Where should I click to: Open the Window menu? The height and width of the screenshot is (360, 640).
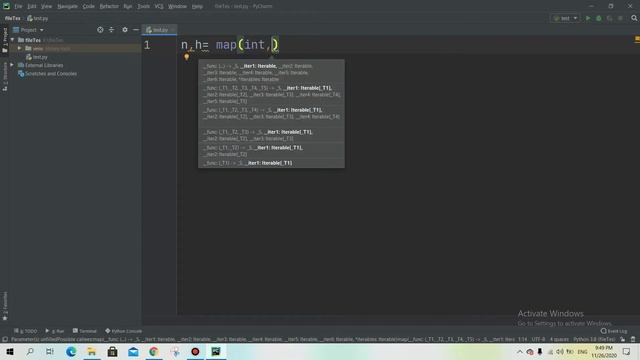click(x=178, y=6)
